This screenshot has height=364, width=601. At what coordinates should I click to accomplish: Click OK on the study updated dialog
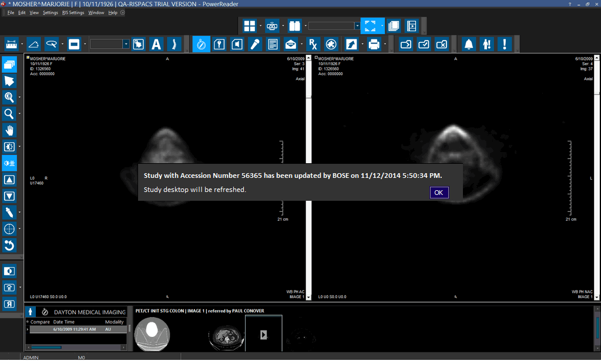(439, 193)
